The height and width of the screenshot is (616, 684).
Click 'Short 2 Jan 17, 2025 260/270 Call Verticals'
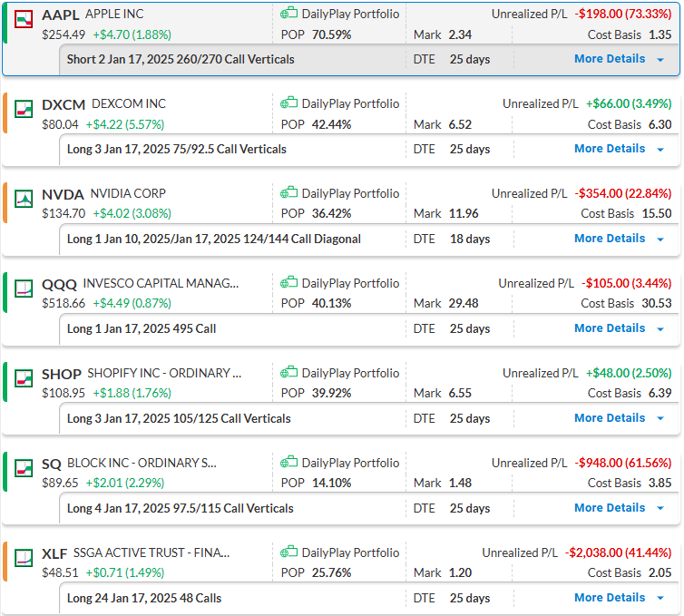click(x=181, y=59)
